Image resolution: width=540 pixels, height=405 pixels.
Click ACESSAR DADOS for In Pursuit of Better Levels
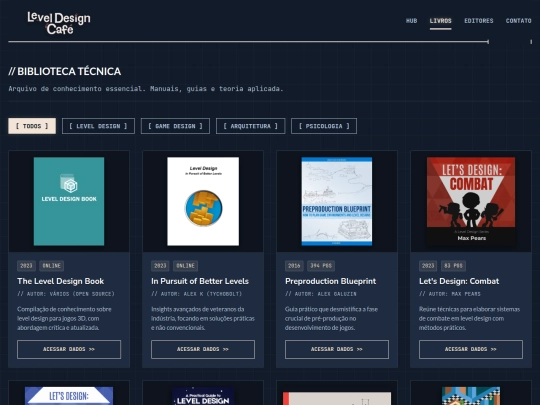[x=203, y=349]
